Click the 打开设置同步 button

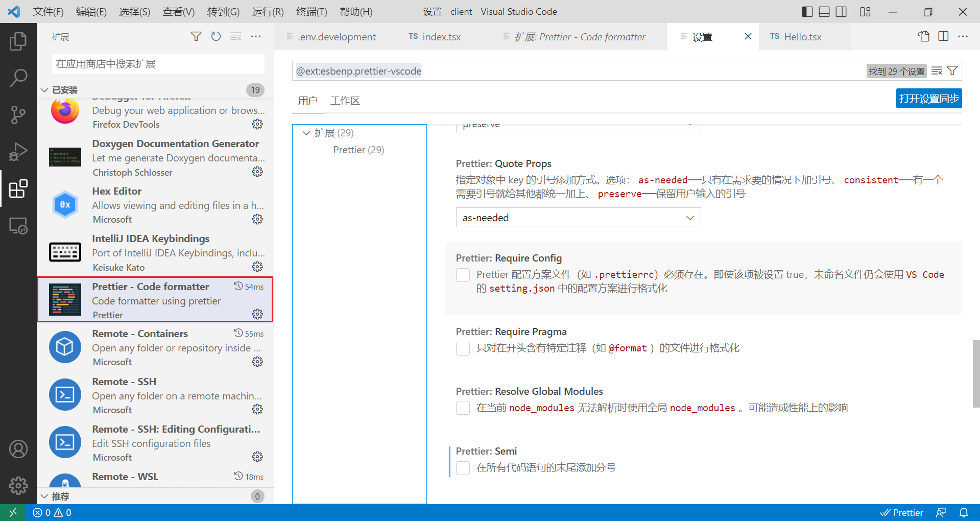coord(928,99)
